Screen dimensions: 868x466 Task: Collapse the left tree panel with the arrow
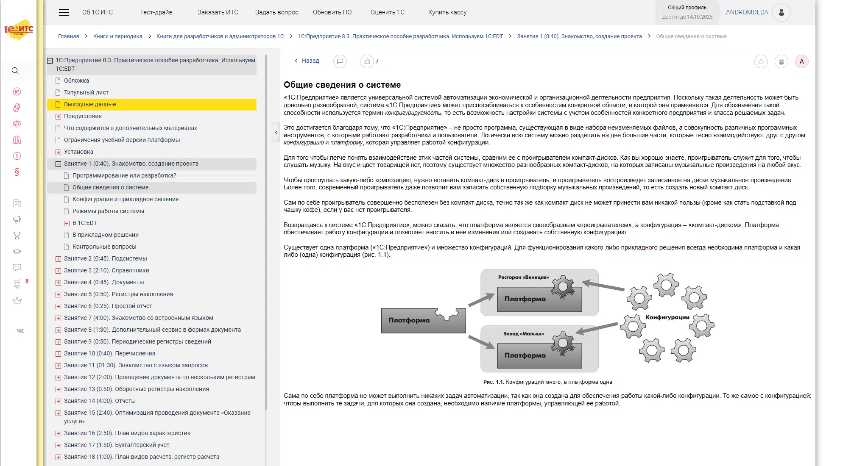[x=276, y=132]
